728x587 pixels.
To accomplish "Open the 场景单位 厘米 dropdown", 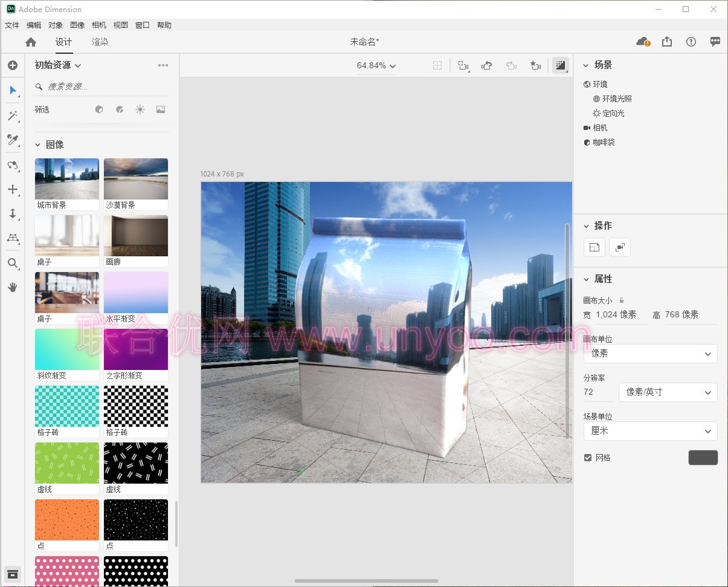I will point(650,431).
